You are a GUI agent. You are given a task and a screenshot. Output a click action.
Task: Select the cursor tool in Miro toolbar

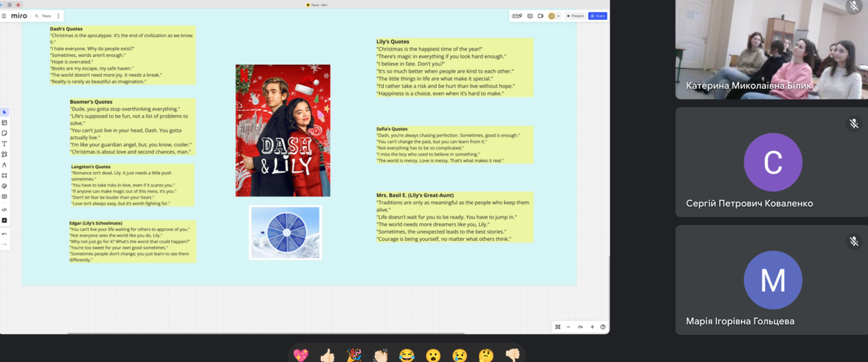pos(5,113)
